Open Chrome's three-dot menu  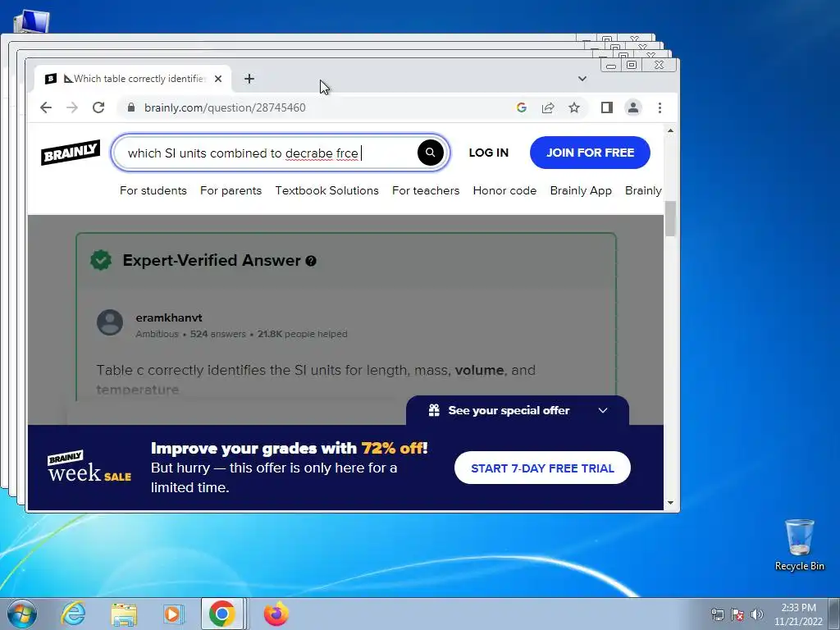click(x=660, y=107)
